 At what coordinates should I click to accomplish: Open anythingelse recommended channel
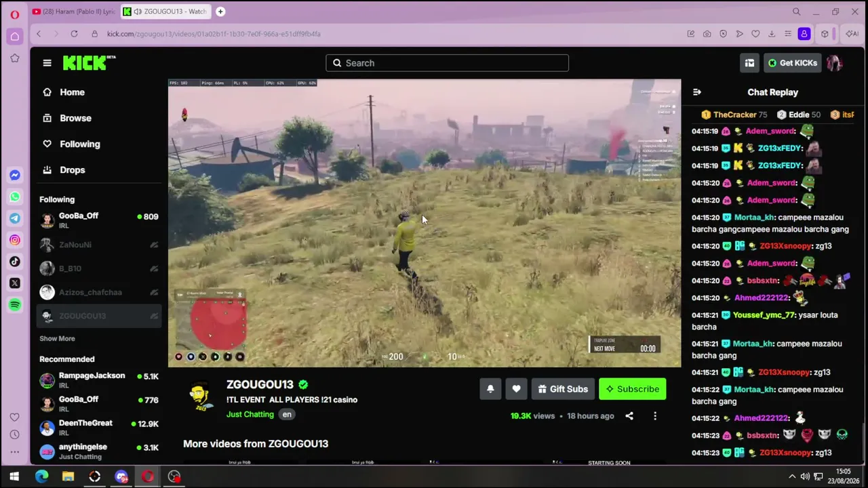(99, 451)
